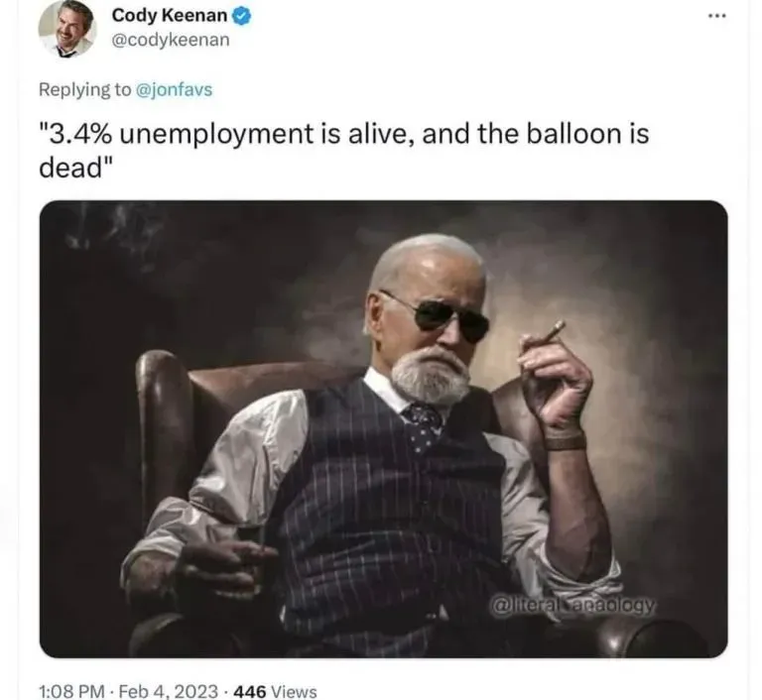Click the word "unemployment" in the tweet
This screenshot has width=762, height=700.
click(216, 134)
